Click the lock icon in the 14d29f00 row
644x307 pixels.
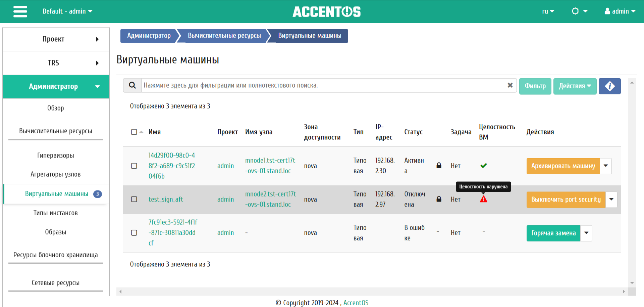[439, 166]
